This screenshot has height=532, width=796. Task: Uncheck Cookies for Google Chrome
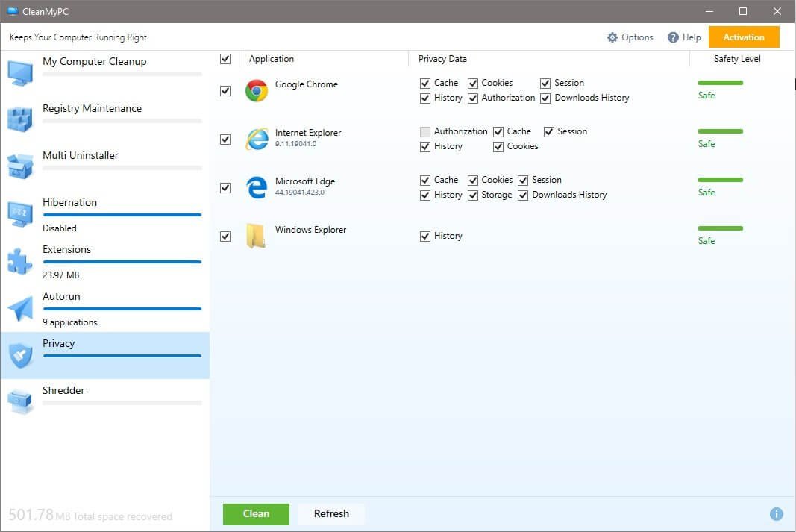pyautogui.click(x=473, y=84)
